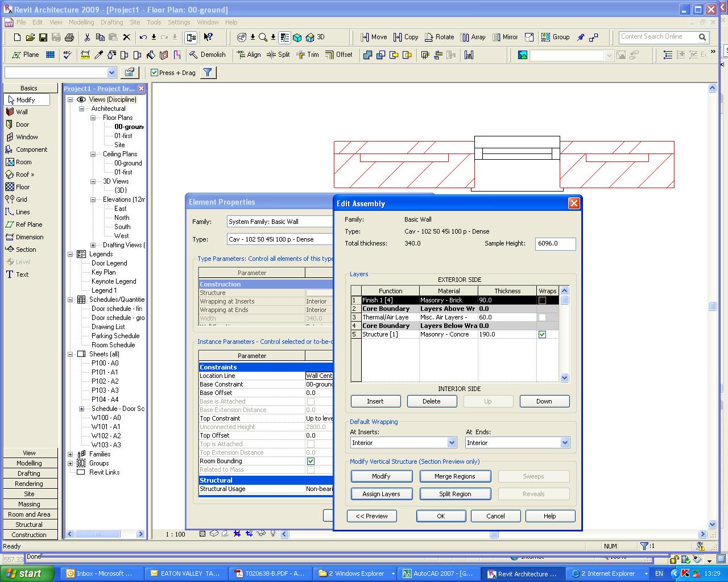Open AutoCAD 2007 from the taskbar
Image resolution: width=728 pixels, height=582 pixels.
(438, 573)
